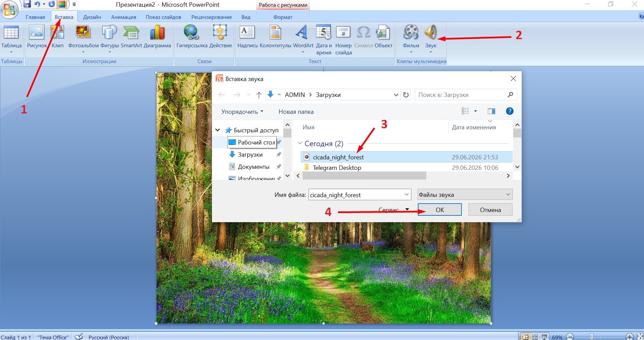Insert a Надпись text box
This screenshot has height=340, width=644.
(x=247, y=37)
